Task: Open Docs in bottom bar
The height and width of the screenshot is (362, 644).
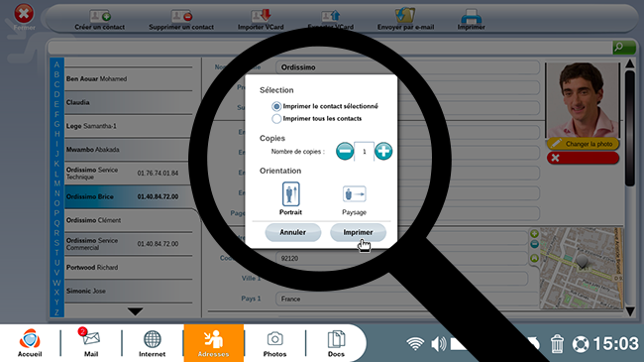Action: tap(336, 343)
